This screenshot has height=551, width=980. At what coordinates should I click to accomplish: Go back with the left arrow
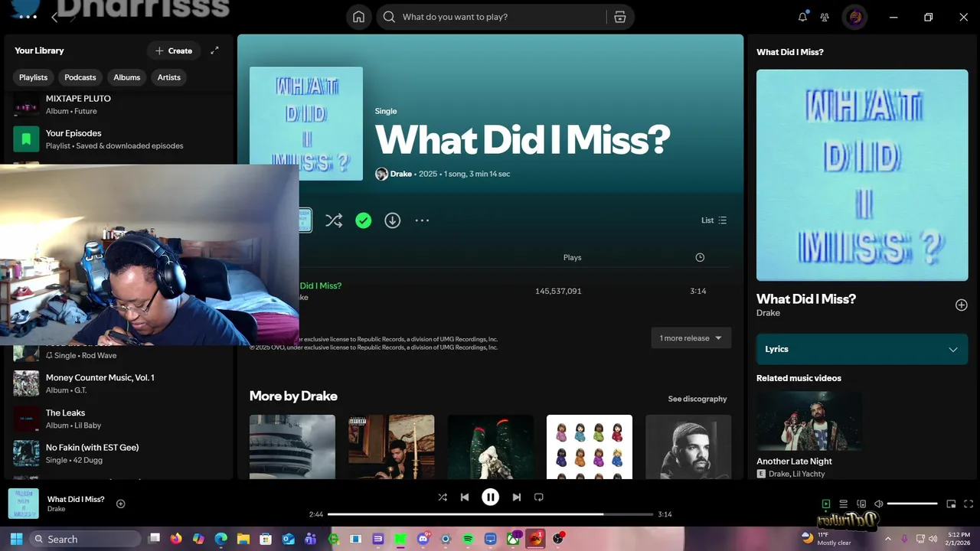tap(54, 17)
